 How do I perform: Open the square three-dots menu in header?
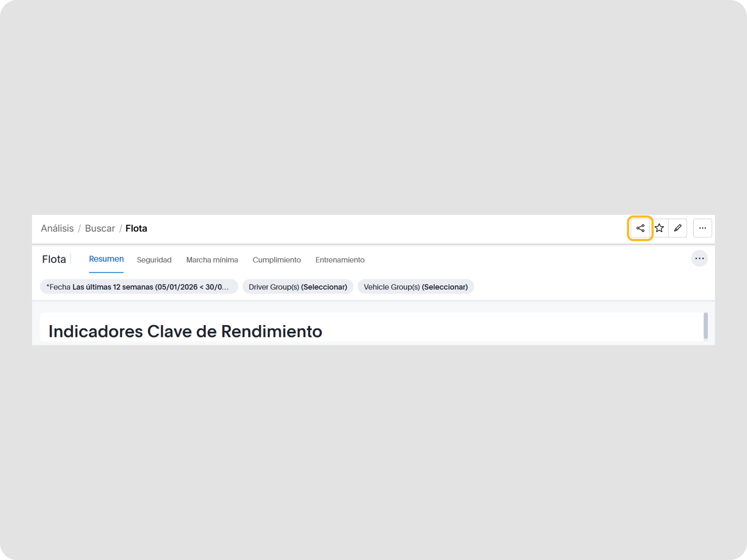point(702,228)
